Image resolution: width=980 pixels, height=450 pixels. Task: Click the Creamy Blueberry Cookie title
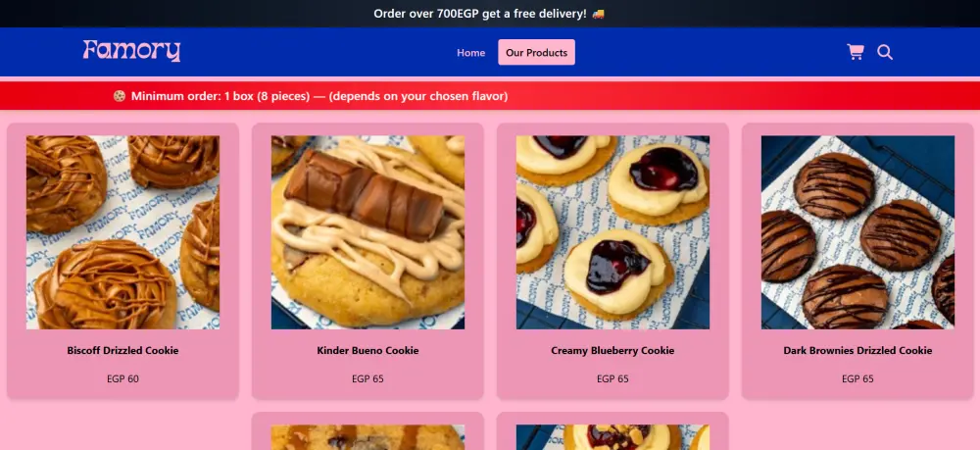612,351
